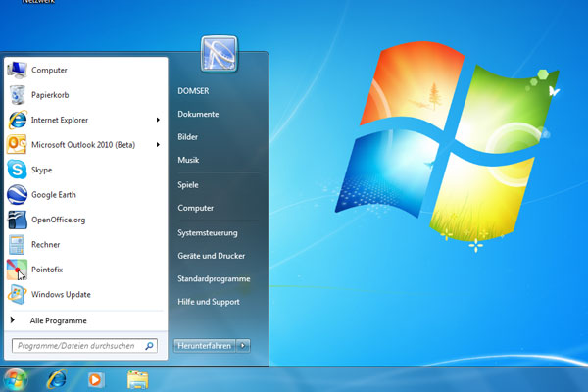
Task: Launch Google Earth from the program list
Action: point(53,195)
